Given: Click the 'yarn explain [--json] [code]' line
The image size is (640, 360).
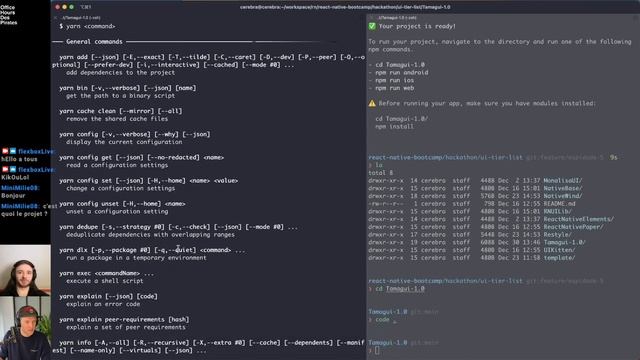Looking at the screenshot, I should coord(108,296).
